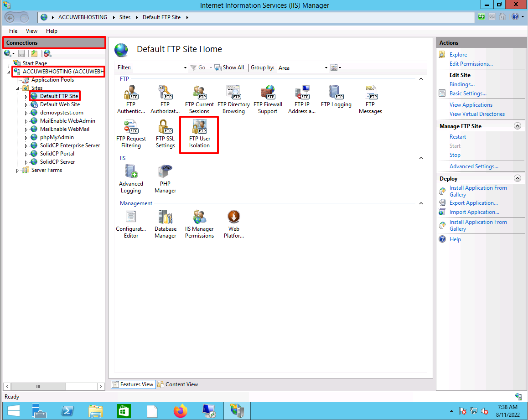The height and width of the screenshot is (420, 528).
Task: Click Restart under Manage FTP Site
Action: click(x=458, y=137)
